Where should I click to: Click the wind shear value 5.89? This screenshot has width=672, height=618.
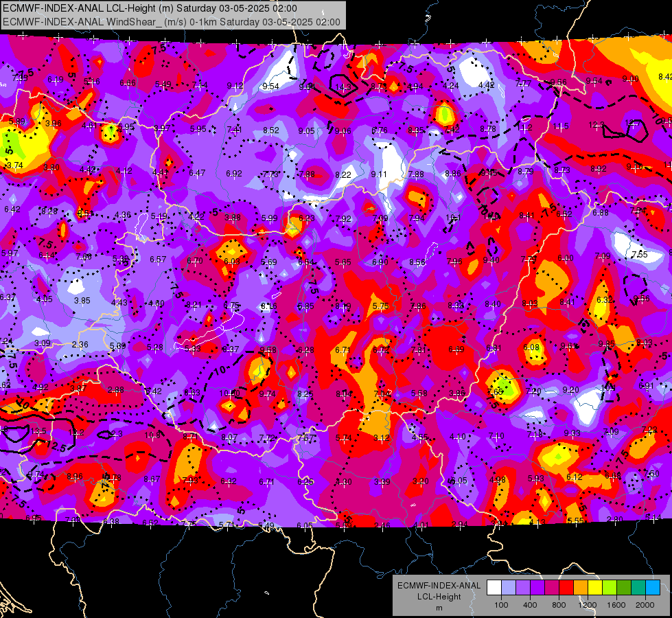(x=16, y=122)
